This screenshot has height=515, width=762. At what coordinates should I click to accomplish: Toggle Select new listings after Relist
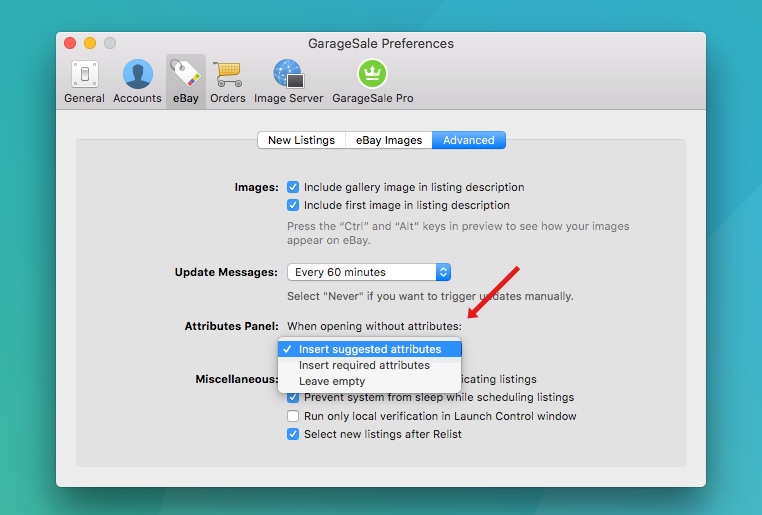[293, 434]
